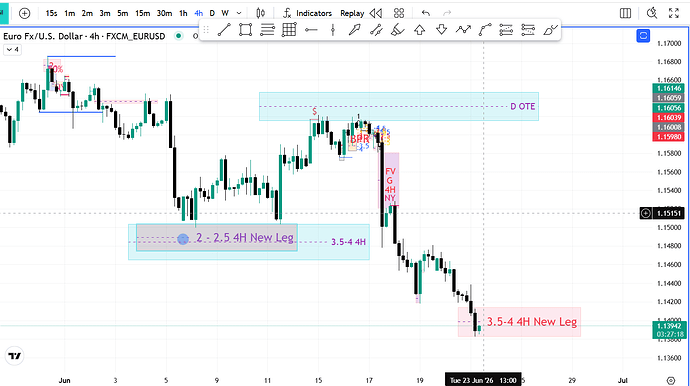Toggle the blue sync button
690x386 pixels.
pyautogui.click(x=643, y=36)
